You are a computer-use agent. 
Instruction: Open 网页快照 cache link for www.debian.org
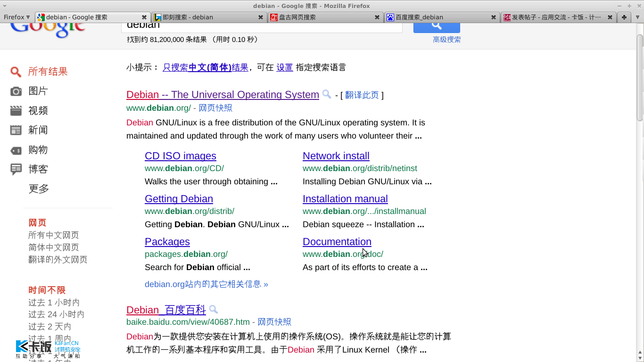[215, 108]
